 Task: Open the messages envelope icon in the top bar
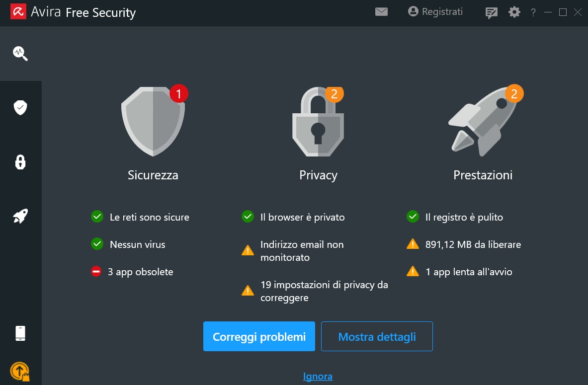[x=381, y=11]
